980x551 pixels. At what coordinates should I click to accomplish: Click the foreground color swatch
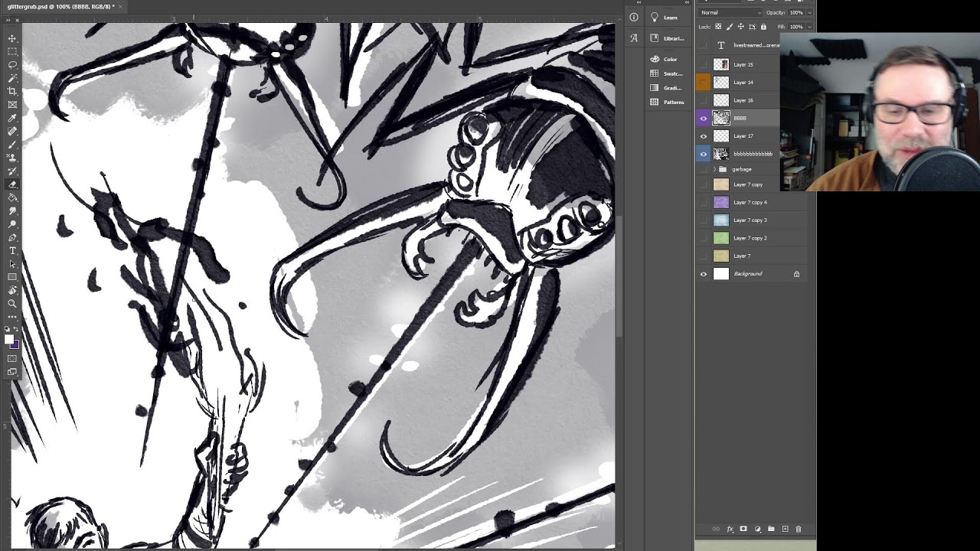tap(9, 339)
